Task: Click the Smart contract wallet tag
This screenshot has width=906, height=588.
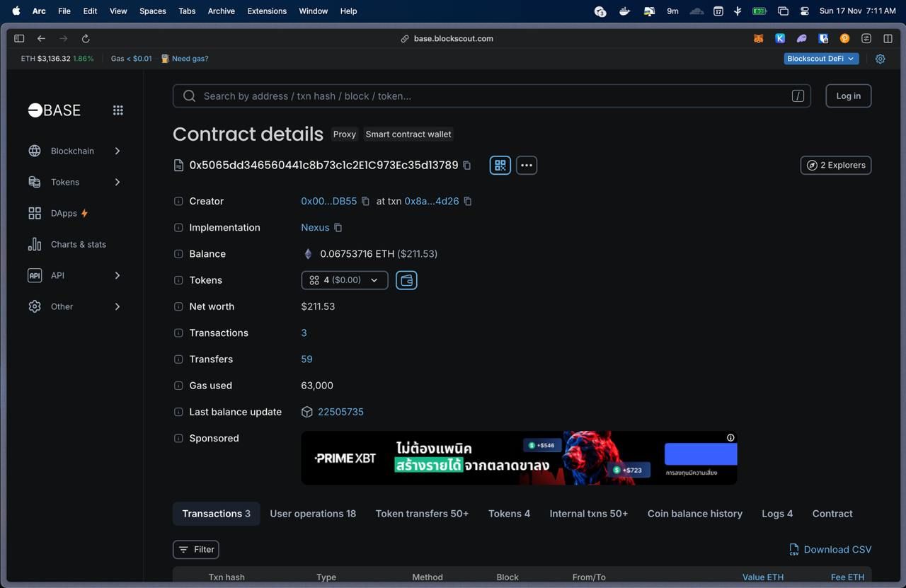Action: pyautogui.click(x=408, y=134)
